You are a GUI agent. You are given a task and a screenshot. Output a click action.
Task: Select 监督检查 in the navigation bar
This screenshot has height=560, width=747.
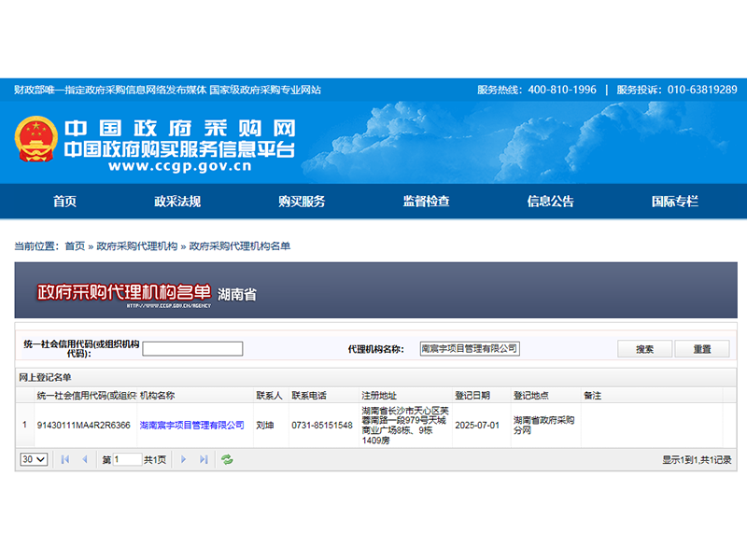point(426,202)
